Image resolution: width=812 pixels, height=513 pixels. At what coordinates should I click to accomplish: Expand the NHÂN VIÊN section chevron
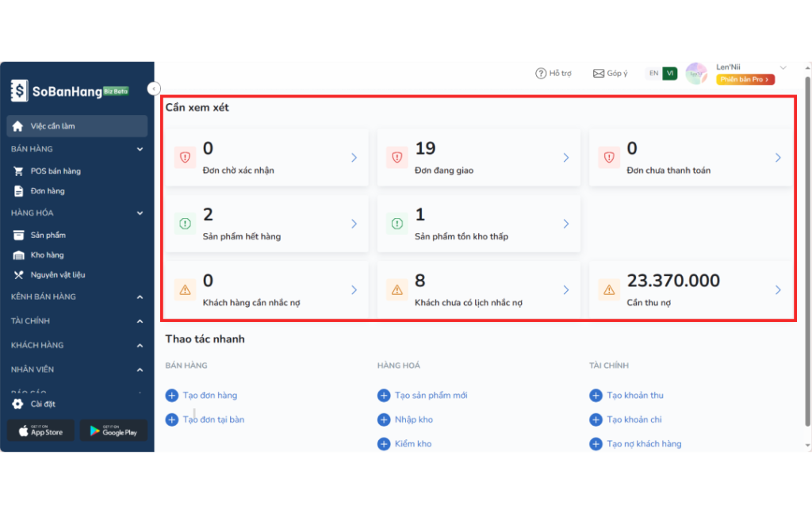coord(140,370)
